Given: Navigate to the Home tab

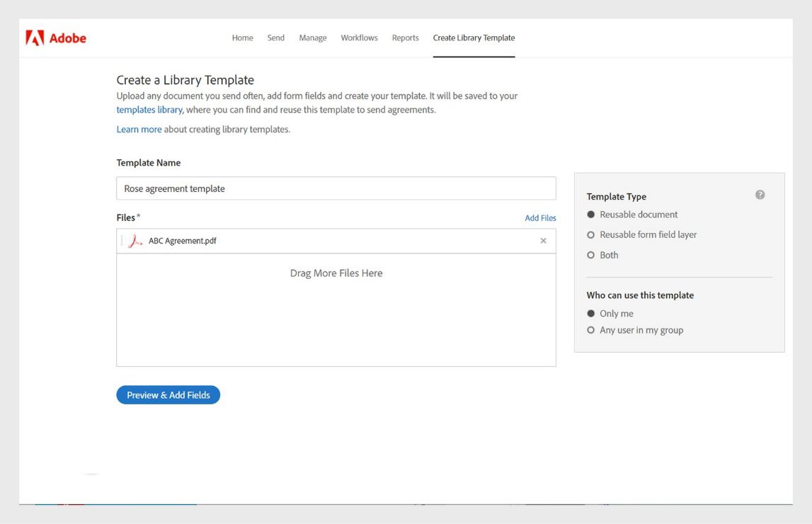Looking at the screenshot, I should click(242, 38).
